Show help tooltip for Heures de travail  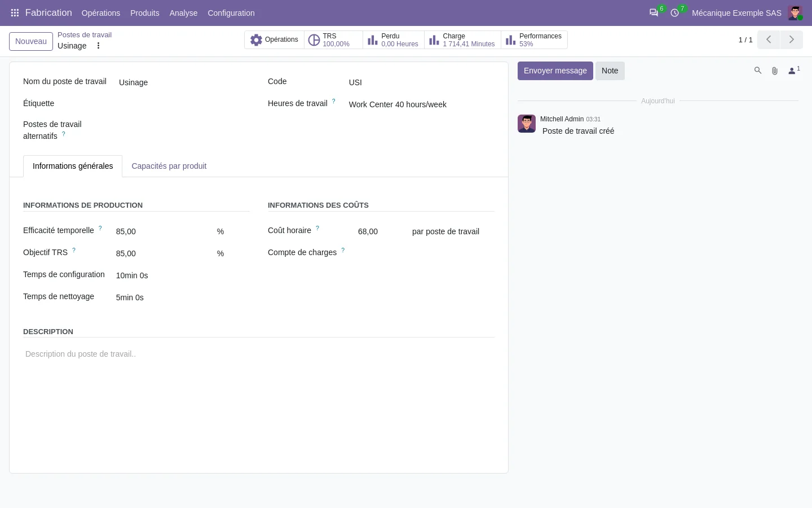[x=334, y=101]
